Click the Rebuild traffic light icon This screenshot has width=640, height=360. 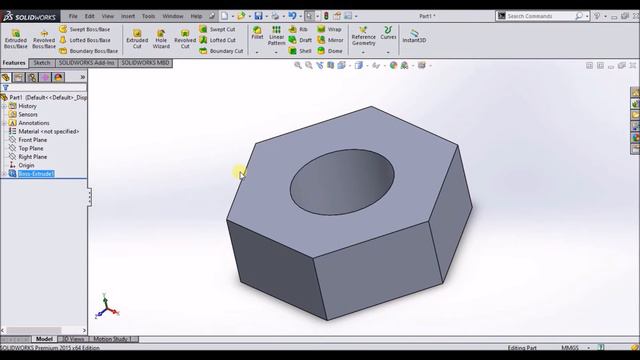click(326, 16)
